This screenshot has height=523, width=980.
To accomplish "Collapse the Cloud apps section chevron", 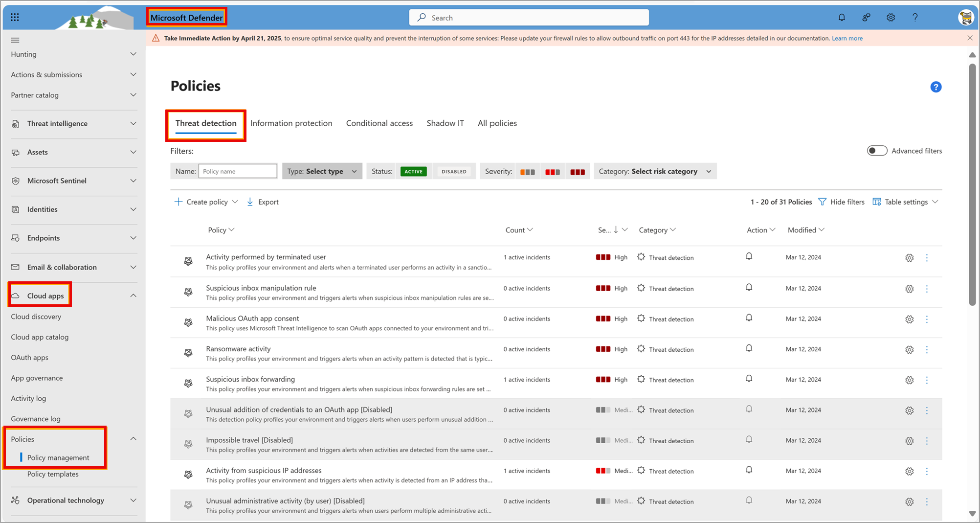I will click(x=133, y=296).
